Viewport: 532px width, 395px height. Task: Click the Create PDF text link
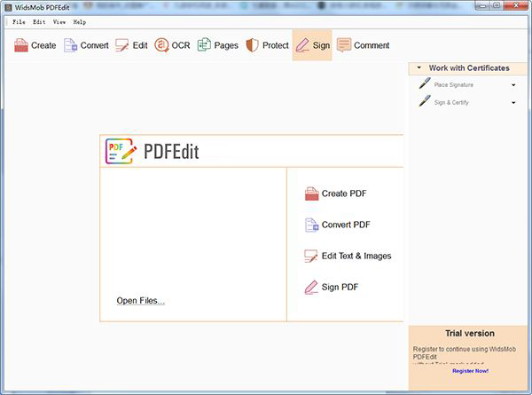pyautogui.click(x=344, y=194)
